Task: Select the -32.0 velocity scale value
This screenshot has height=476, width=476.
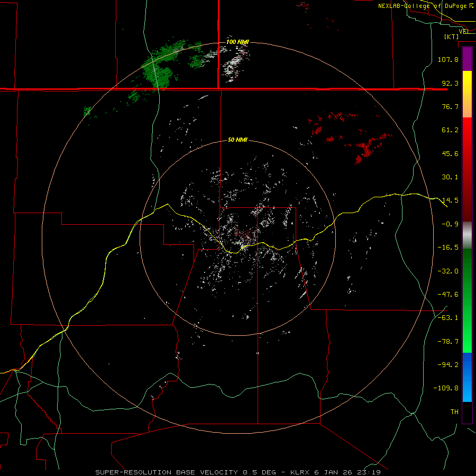Action: (x=448, y=271)
